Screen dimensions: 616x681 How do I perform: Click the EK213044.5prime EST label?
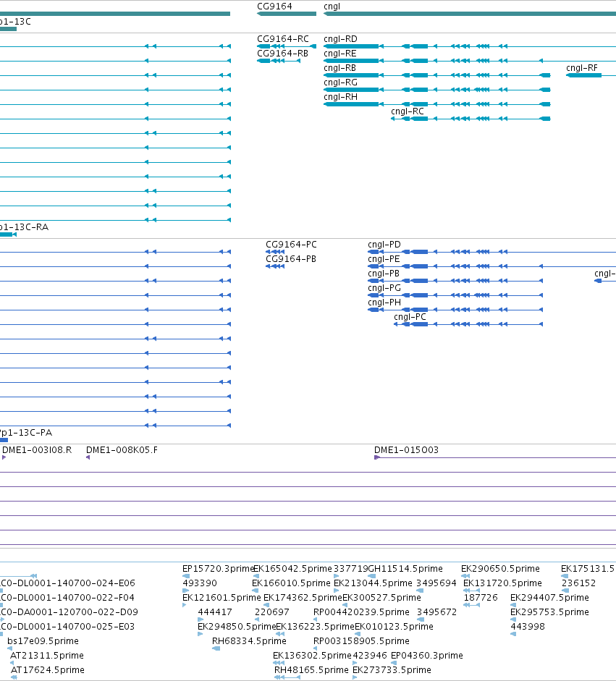click(x=374, y=583)
